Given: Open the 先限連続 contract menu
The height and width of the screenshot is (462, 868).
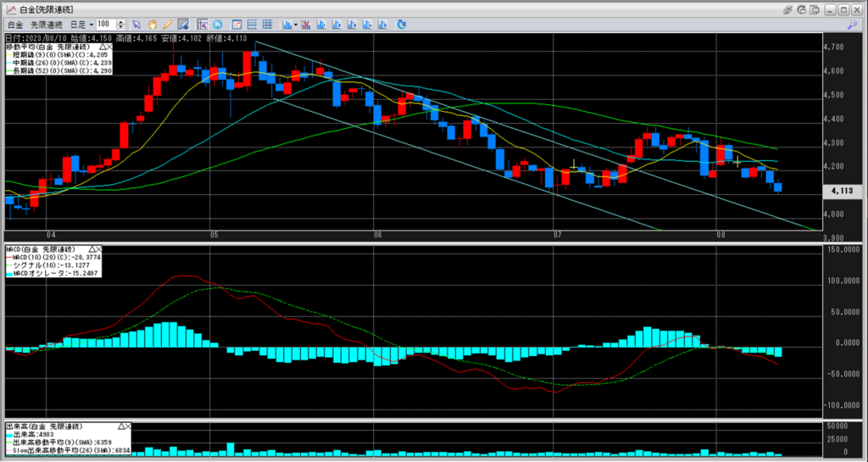Looking at the screenshot, I should 46,25.
